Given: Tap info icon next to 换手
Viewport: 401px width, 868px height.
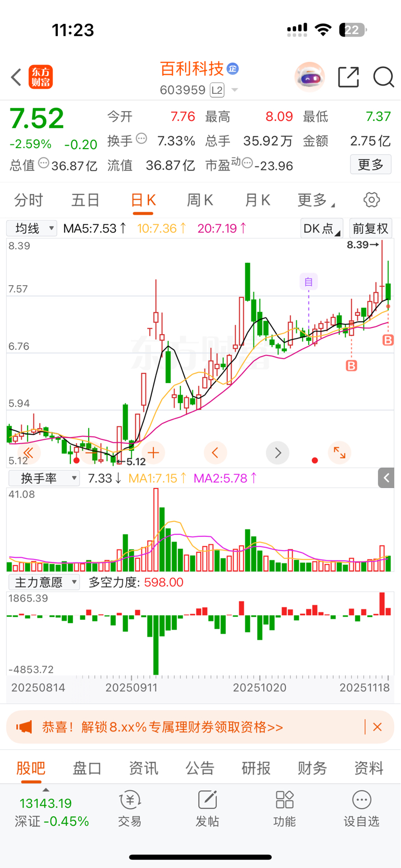Looking at the screenshot, I should pyautogui.click(x=141, y=139).
